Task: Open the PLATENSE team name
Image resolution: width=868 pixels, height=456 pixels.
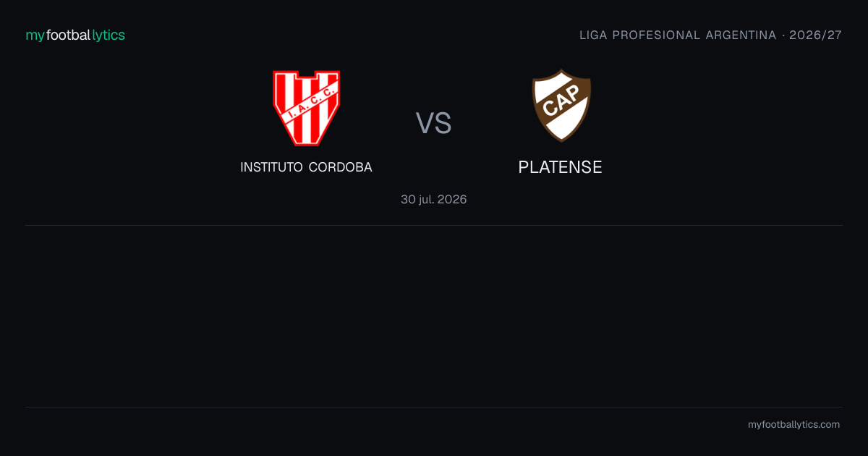Action: click(x=561, y=167)
